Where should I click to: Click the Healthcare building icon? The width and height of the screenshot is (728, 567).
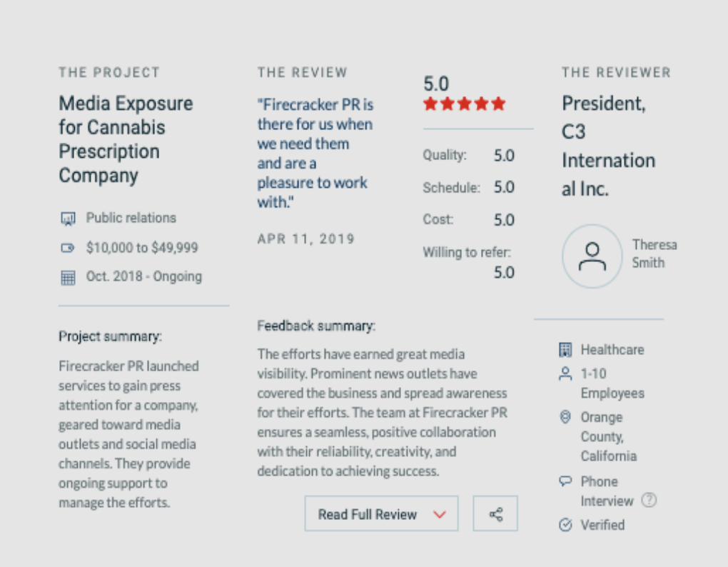565,350
